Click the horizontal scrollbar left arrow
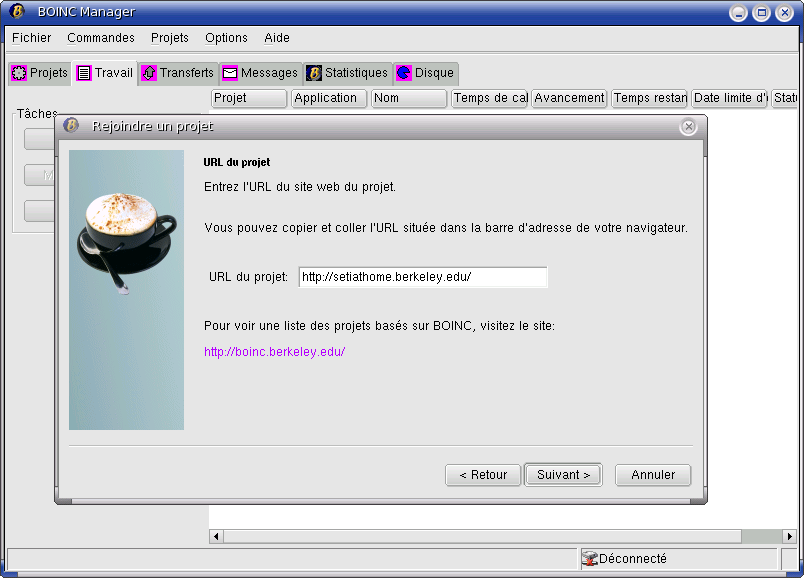 216,537
